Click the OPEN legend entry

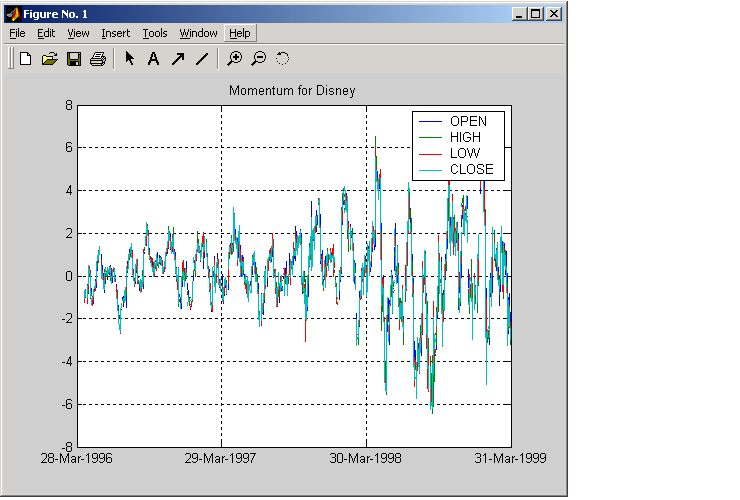(x=468, y=121)
